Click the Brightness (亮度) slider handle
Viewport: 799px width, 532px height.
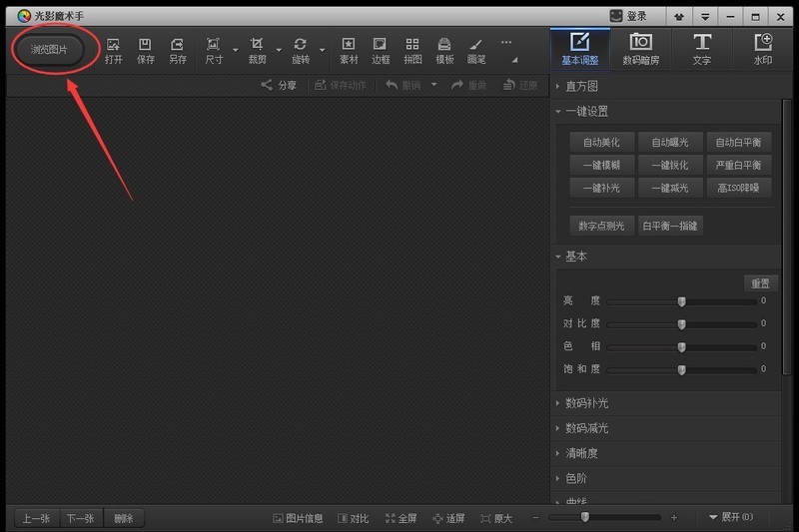tap(682, 300)
